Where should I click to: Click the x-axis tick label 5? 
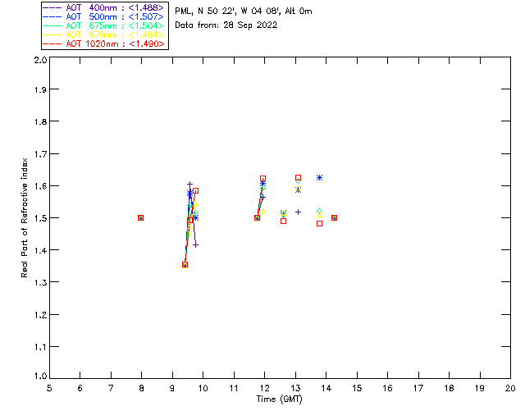[49, 388]
